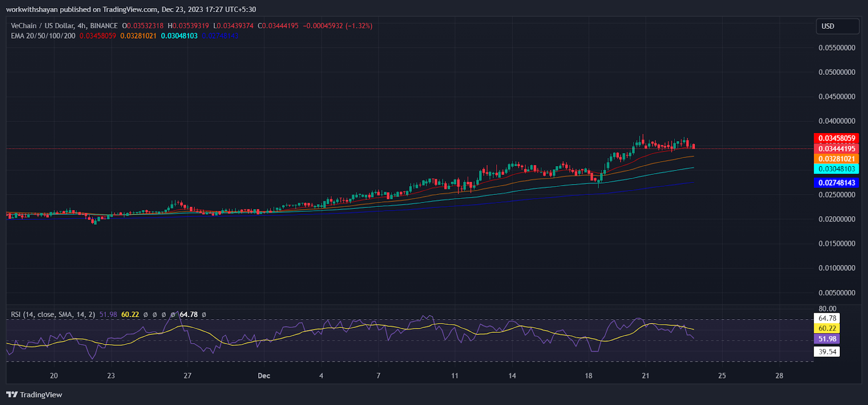Click date label 7 on time axis
This screenshot has height=405, width=868.
pos(379,376)
